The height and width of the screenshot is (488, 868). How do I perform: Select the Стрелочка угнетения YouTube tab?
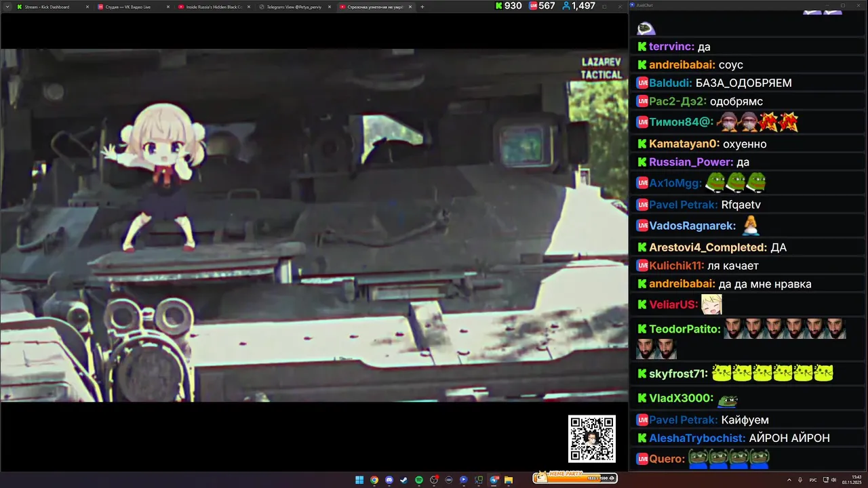pyautogui.click(x=375, y=7)
